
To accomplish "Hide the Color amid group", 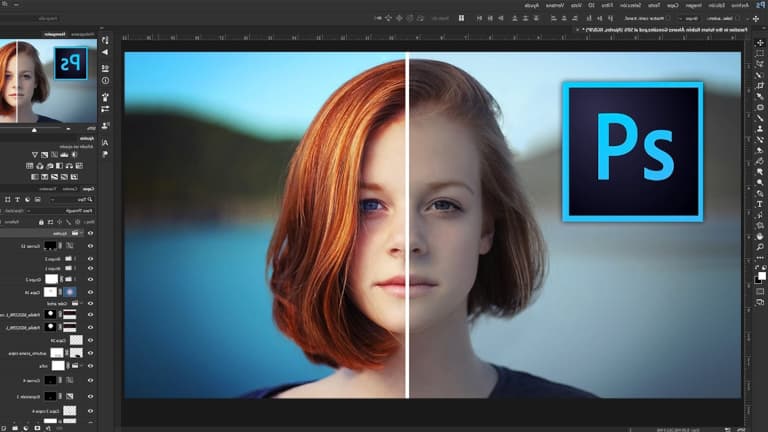I will pos(90,304).
